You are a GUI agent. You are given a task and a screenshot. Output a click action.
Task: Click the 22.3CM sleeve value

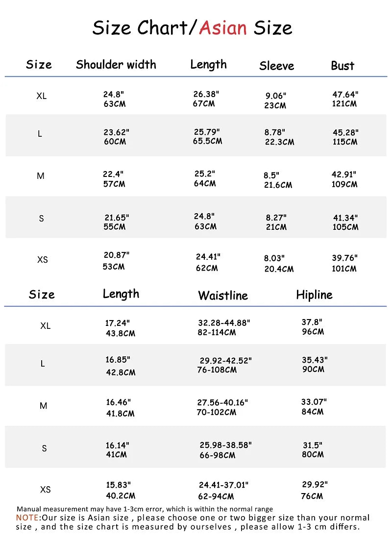pyautogui.click(x=279, y=142)
